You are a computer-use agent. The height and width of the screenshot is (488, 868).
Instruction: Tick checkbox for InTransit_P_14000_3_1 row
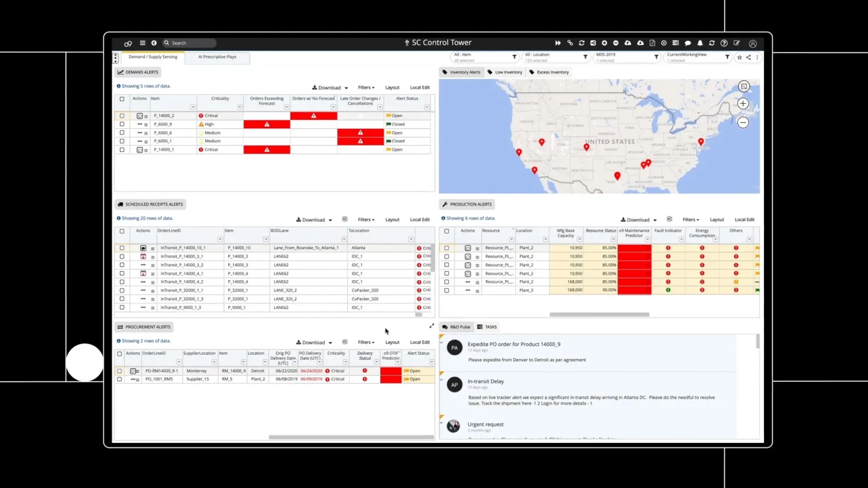pyautogui.click(x=122, y=256)
